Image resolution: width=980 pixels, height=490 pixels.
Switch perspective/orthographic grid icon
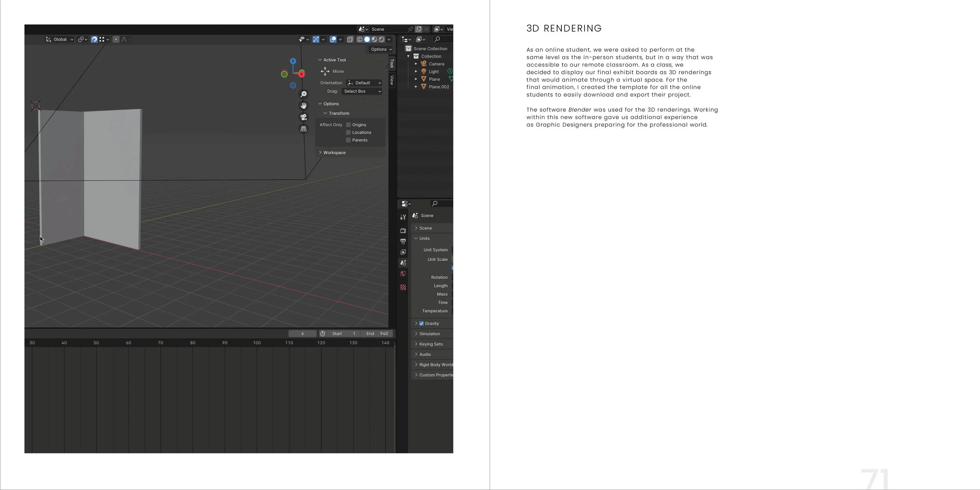pos(303,129)
